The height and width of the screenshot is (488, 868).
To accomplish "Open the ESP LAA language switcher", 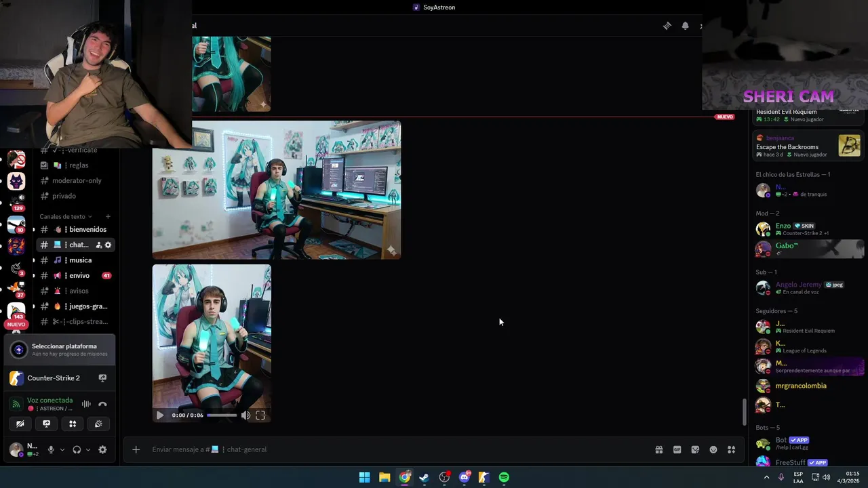I will (798, 477).
